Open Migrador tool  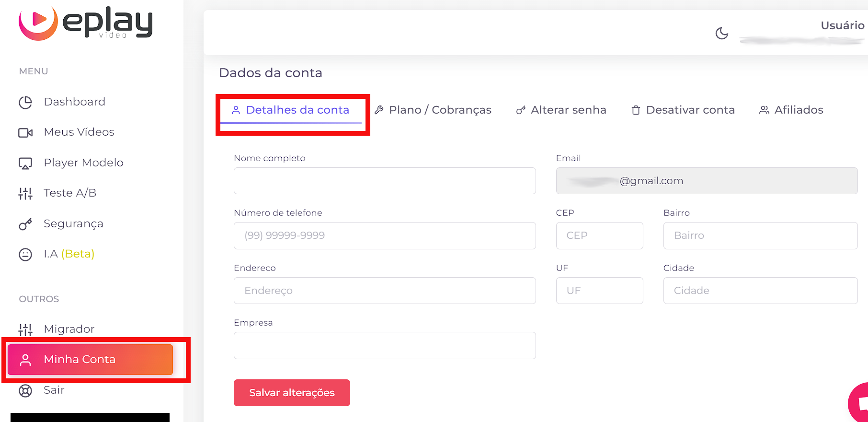(69, 329)
